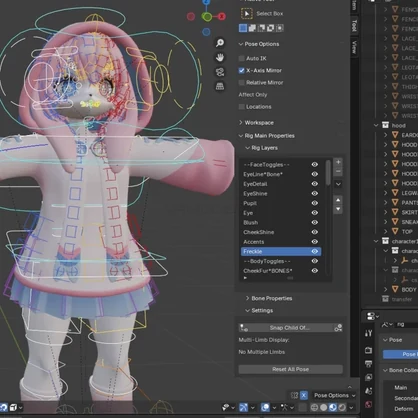Expand the THIGH object in outliner

coord(386,87)
